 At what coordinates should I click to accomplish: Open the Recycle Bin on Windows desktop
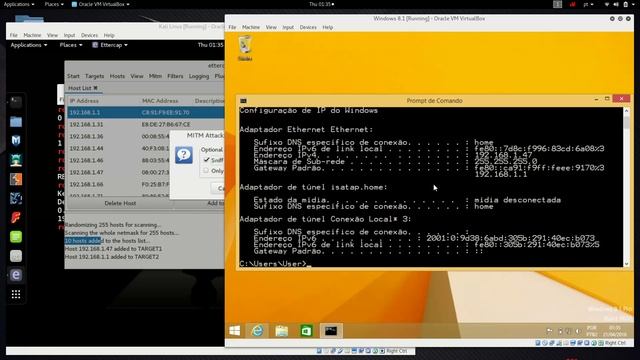[245, 48]
